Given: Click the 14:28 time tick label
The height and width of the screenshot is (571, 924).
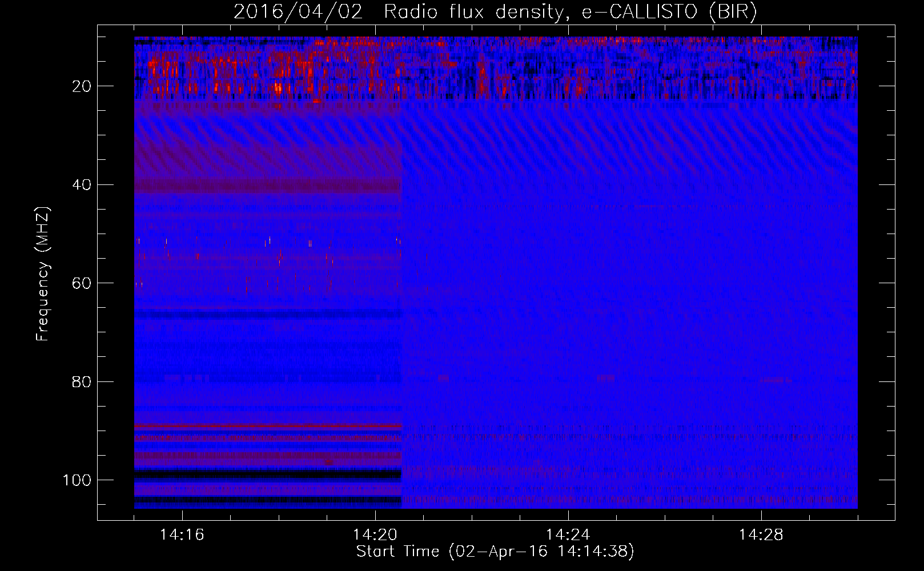Looking at the screenshot, I should point(761,535).
